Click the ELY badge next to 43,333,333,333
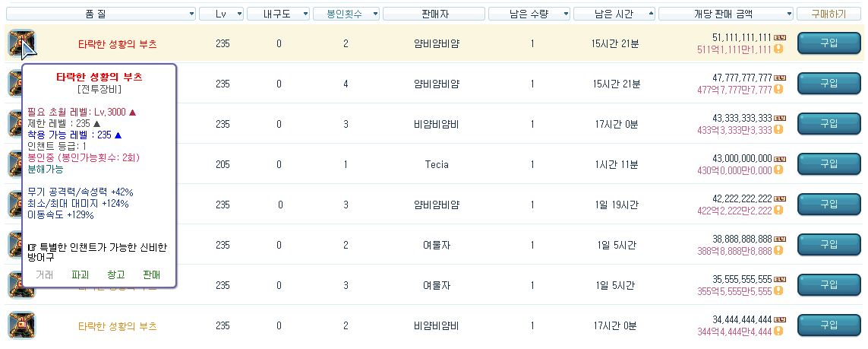 (x=779, y=118)
